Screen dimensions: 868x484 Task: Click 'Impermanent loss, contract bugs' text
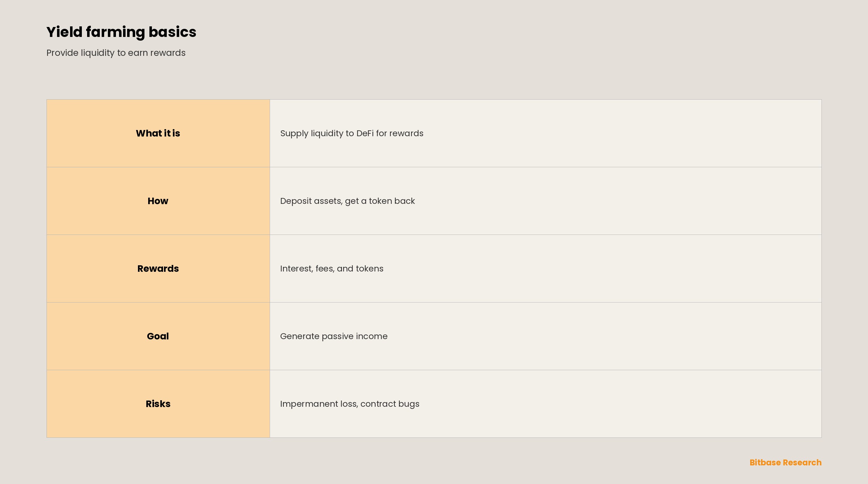[349, 404]
